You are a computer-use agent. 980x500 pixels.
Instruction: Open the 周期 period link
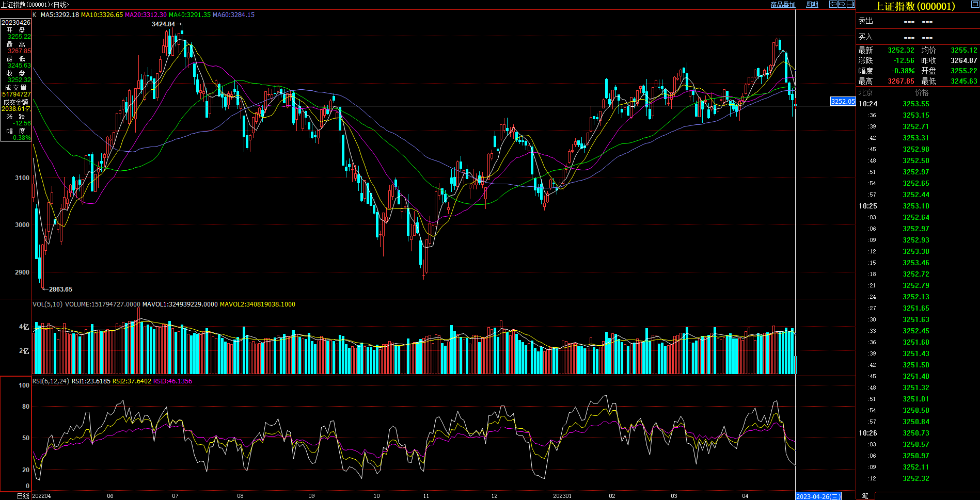point(812,5)
